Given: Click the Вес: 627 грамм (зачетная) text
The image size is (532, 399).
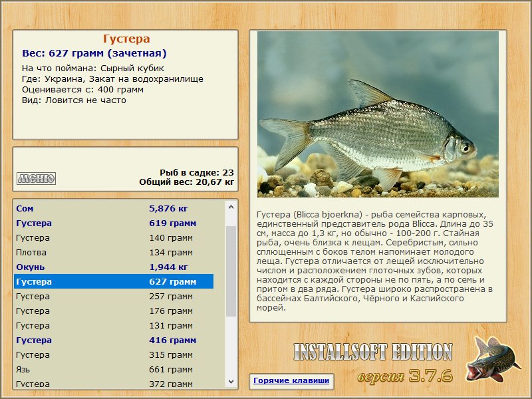Looking at the screenshot, I should [x=94, y=53].
